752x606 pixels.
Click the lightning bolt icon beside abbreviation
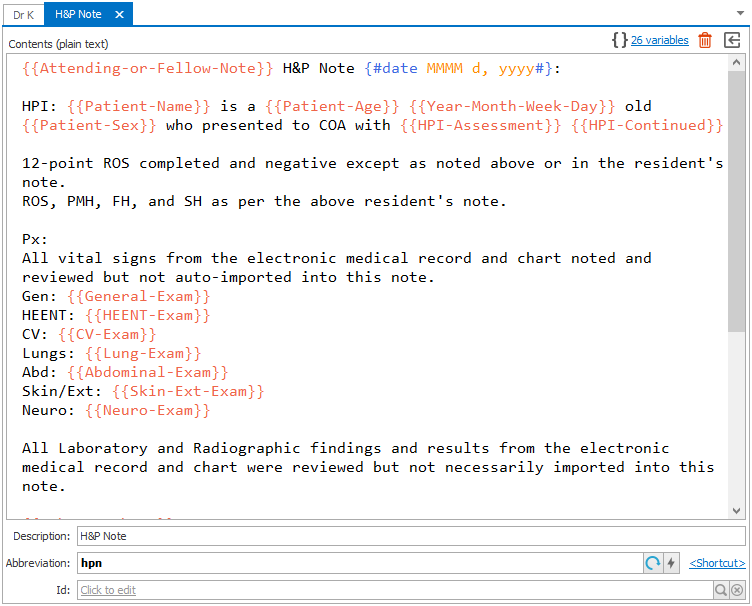coord(671,563)
